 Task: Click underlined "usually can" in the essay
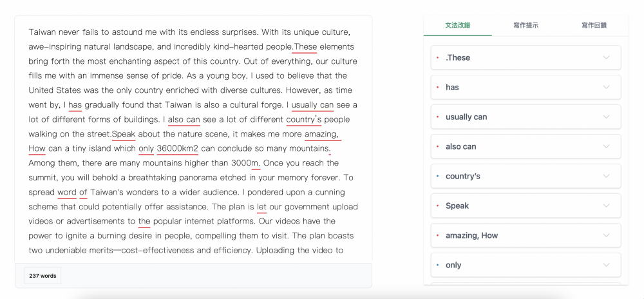[x=312, y=105]
